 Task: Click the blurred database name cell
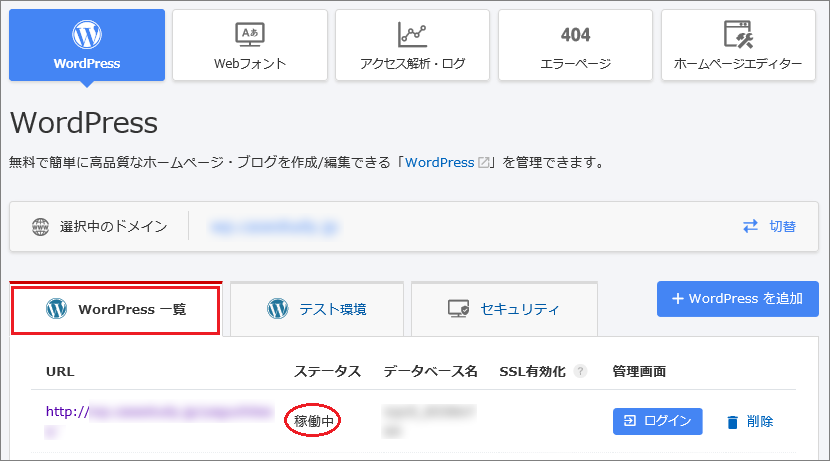429,421
